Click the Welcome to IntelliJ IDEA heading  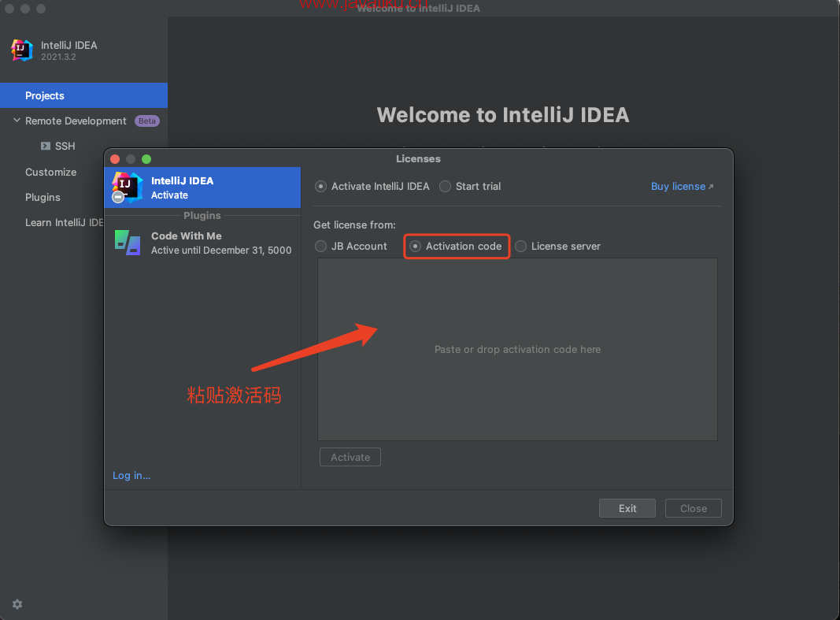point(503,115)
